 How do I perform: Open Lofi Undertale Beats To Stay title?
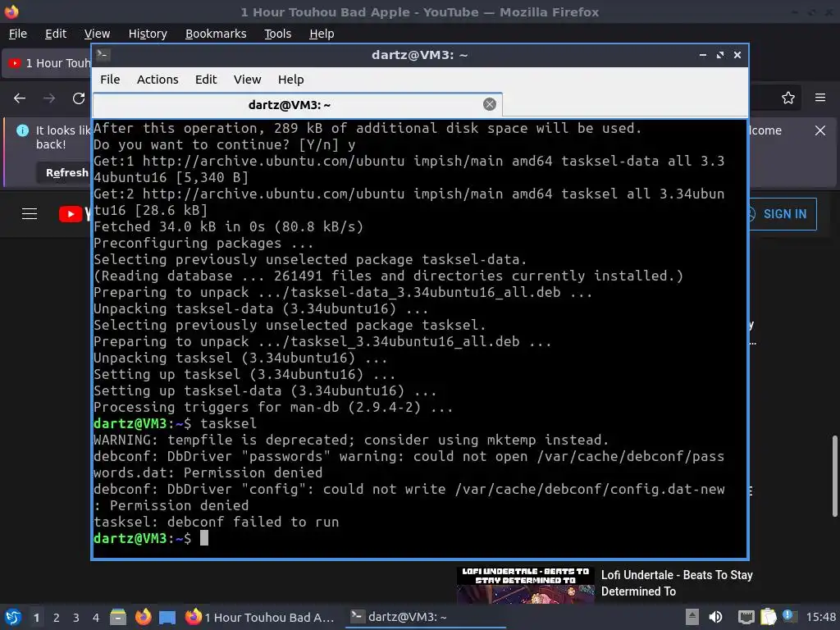(677, 583)
